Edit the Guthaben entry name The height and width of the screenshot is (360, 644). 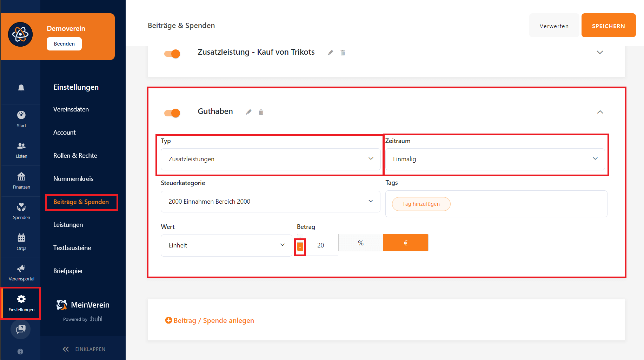(248, 112)
